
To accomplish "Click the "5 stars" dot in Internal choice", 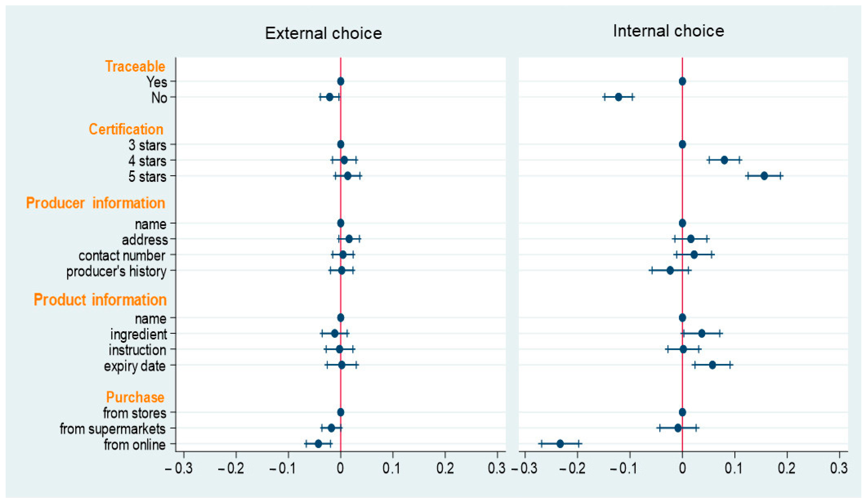I will [764, 176].
